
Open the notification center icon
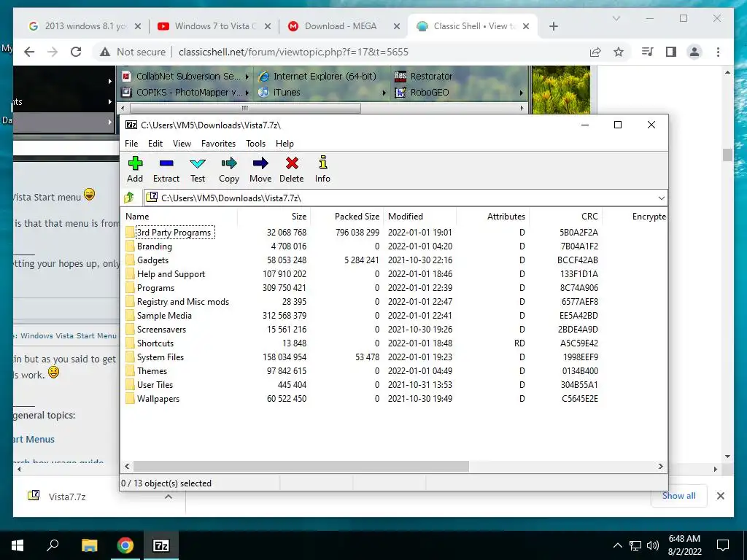[723, 545]
